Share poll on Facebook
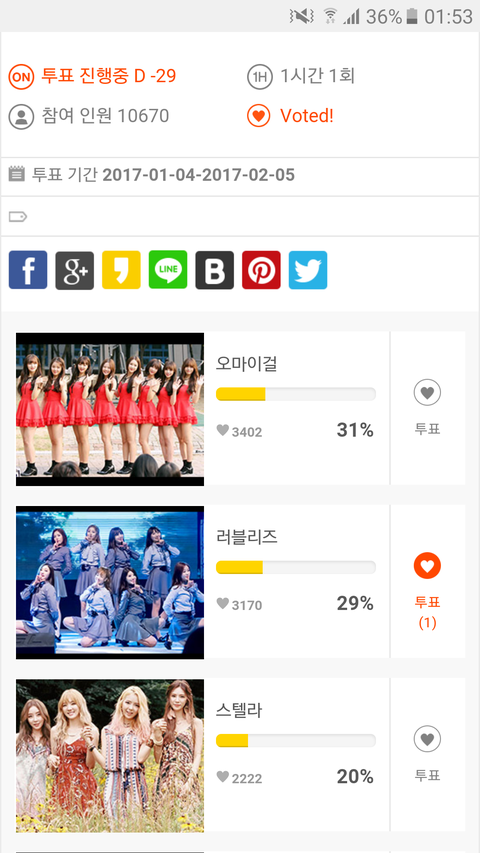 coord(28,270)
